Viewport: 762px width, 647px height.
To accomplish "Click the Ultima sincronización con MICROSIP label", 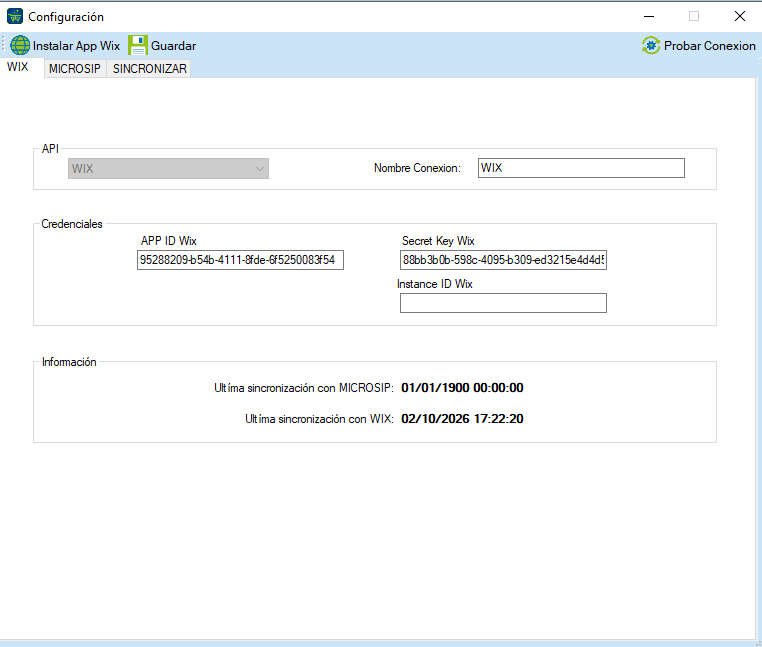I will click(304, 388).
